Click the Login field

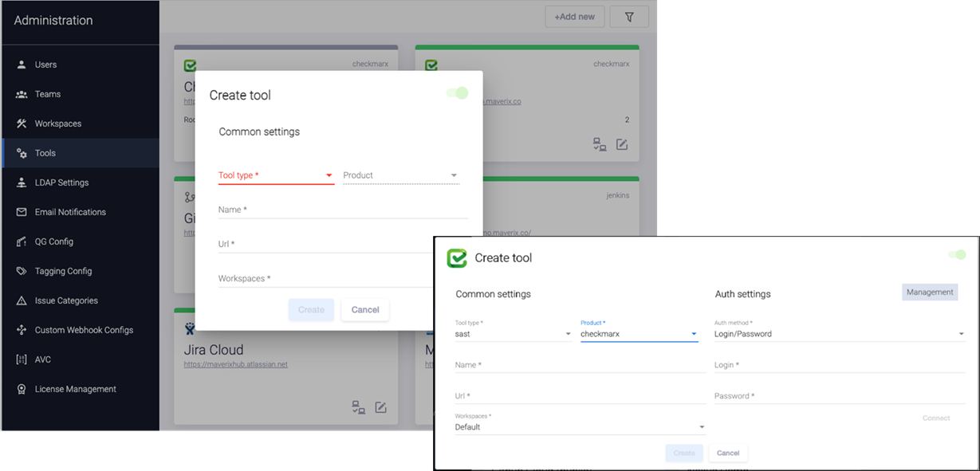click(840, 365)
